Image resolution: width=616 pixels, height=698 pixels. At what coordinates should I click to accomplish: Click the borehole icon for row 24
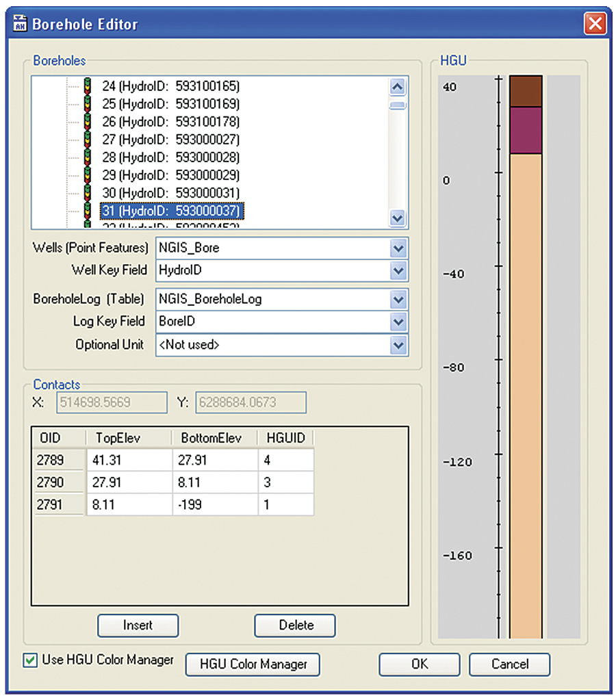tap(87, 86)
